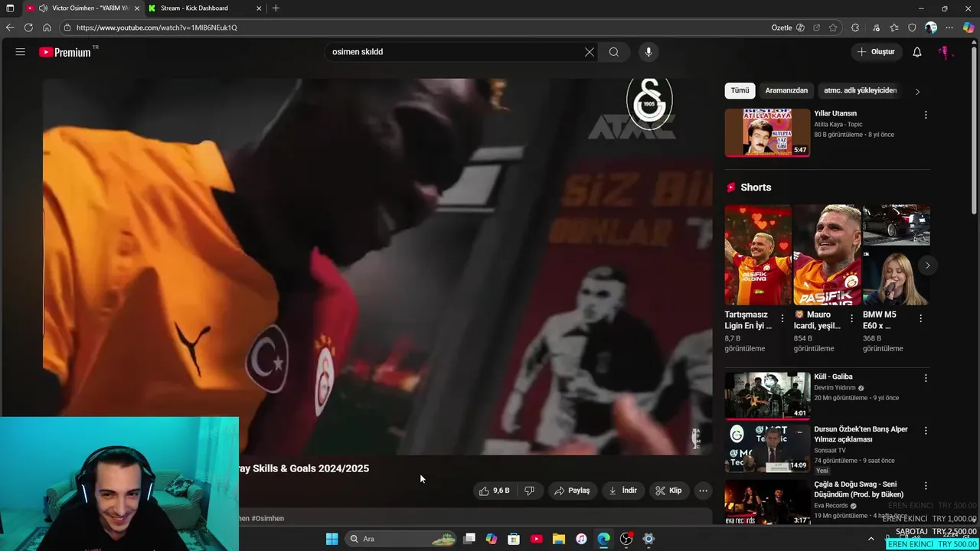Open options for BMW M5 short
Image resolution: width=980 pixels, height=551 pixels.
920,318
